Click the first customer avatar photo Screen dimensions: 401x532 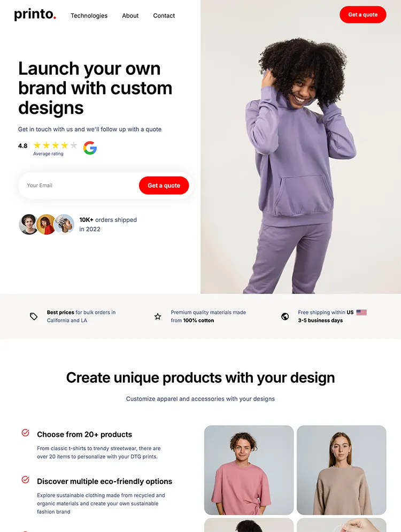[x=28, y=224]
